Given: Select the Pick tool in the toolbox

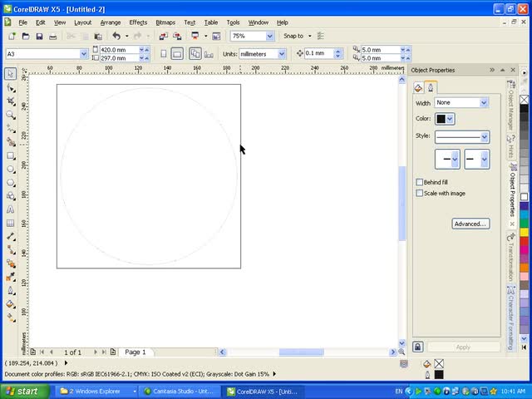Looking at the screenshot, I should click(x=11, y=73).
